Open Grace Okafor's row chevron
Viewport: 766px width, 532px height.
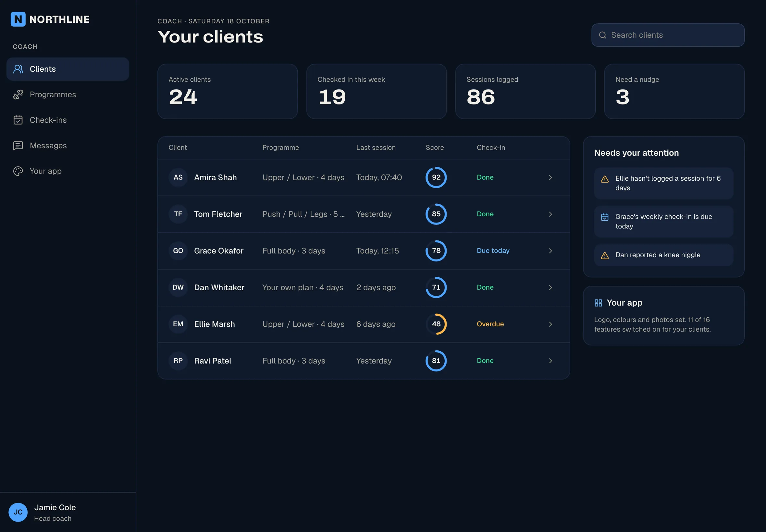click(550, 251)
